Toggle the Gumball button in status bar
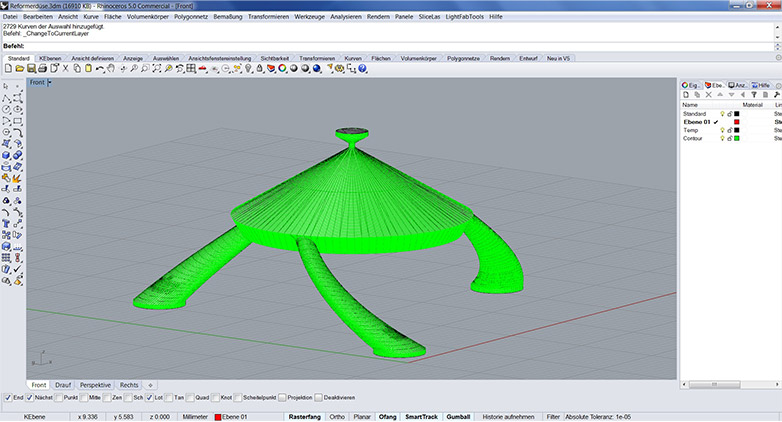Viewport: 782px width, 422px height. [x=458, y=416]
